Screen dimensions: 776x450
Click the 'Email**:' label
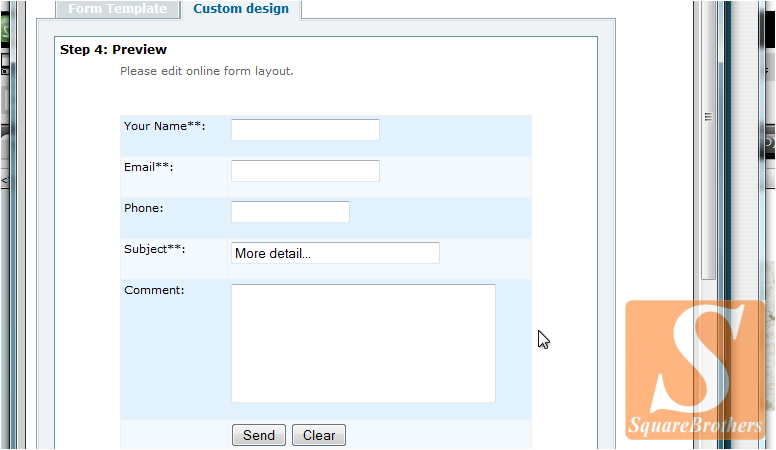pyautogui.click(x=149, y=167)
